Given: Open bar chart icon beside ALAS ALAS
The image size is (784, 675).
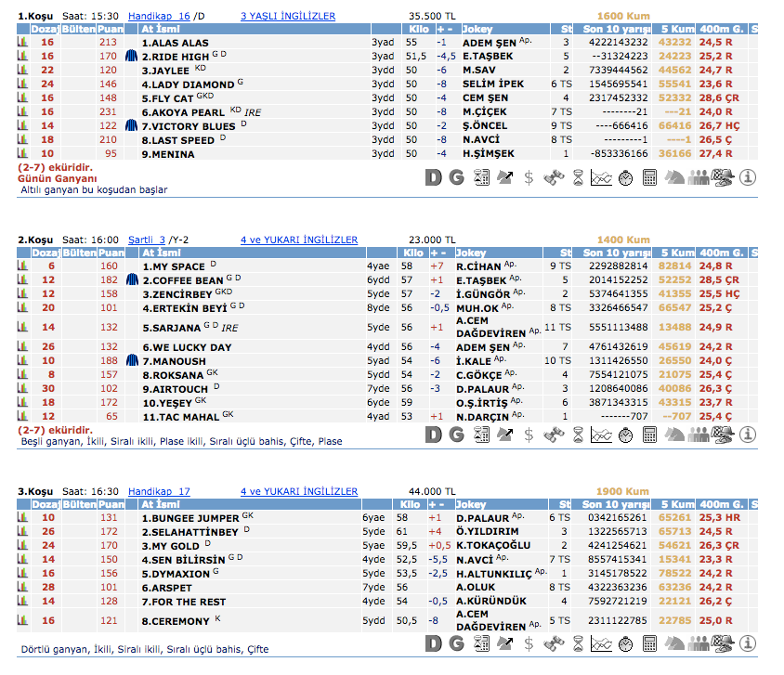Looking at the screenshot, I should 23,43.
